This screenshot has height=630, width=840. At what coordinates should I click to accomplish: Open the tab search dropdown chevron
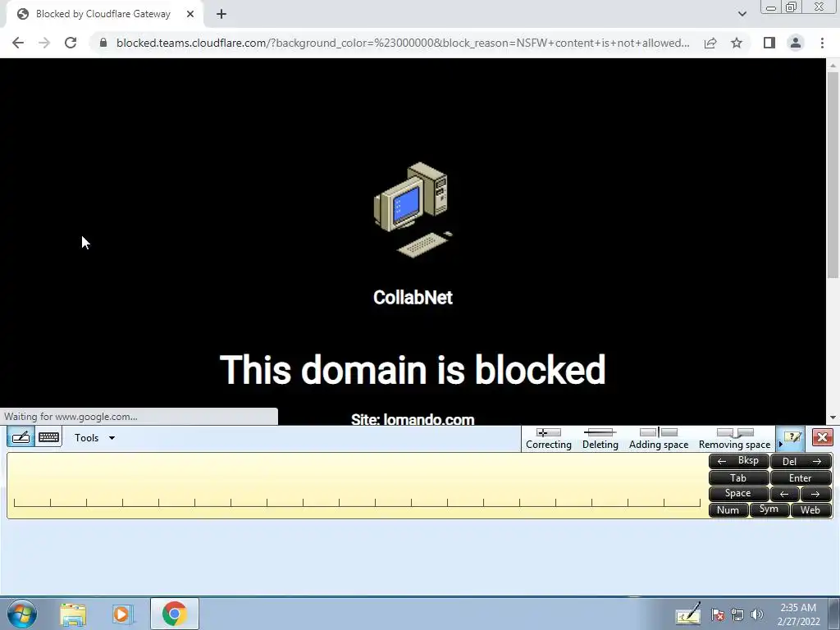click(x=742, y=14)
